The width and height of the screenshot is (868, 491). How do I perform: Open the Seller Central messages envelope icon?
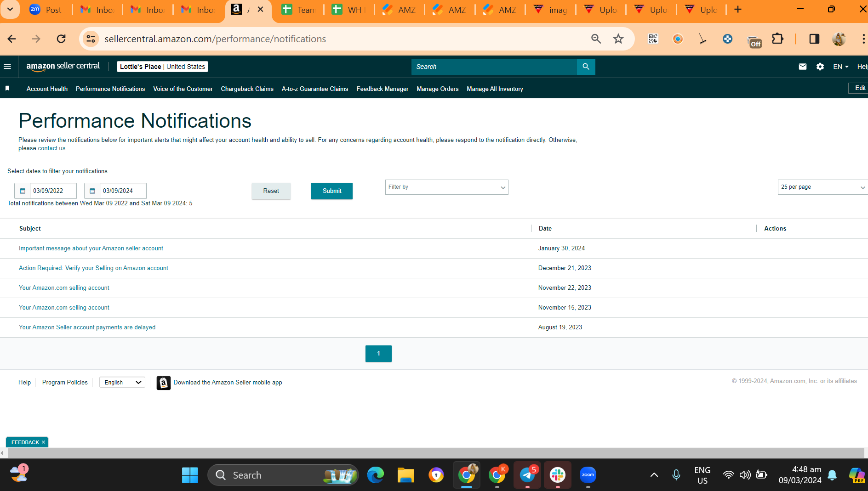click(x=803, y=67)
